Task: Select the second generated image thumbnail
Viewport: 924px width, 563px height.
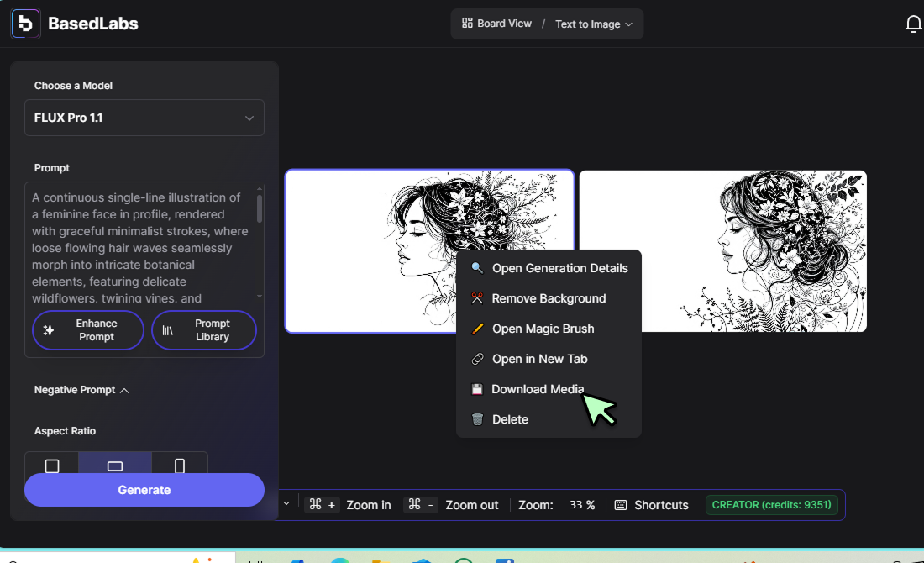Action: (x=722, y=251)
